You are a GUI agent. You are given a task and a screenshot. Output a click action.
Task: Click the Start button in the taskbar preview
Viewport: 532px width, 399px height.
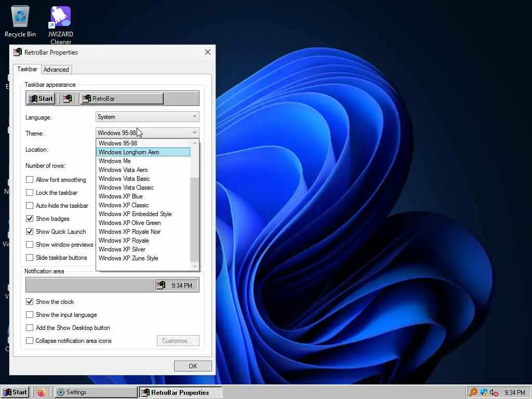41,99
